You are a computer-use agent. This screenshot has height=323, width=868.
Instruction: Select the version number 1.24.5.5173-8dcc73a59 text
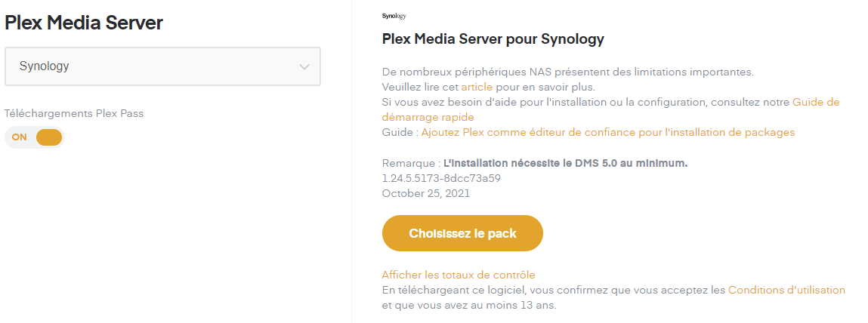coord(442,179)
